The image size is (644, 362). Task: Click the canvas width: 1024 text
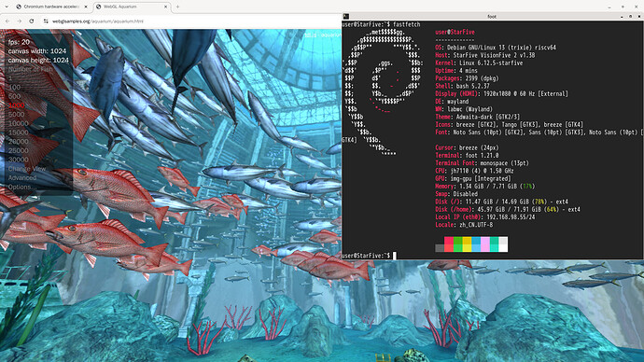tap(37, 51)
